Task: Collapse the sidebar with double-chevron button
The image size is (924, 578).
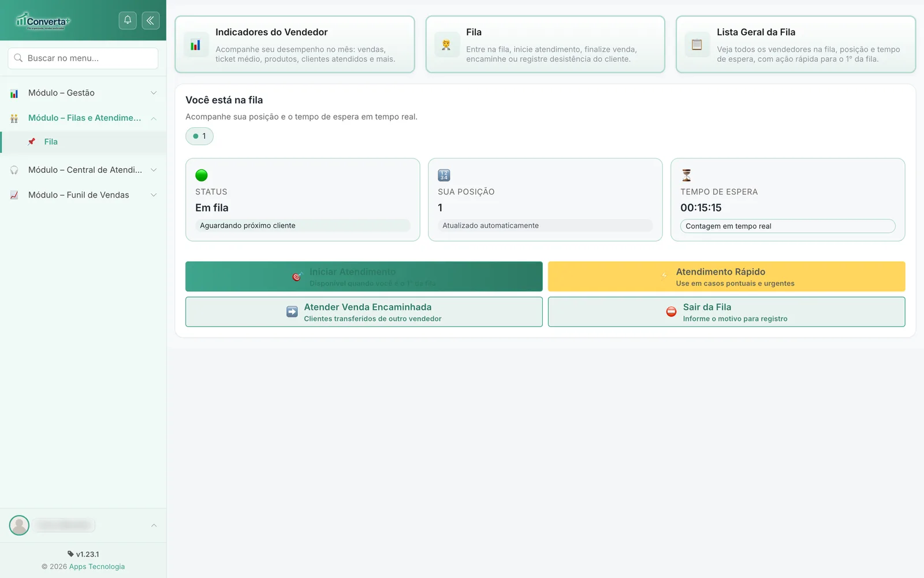Action: point(151,20)
